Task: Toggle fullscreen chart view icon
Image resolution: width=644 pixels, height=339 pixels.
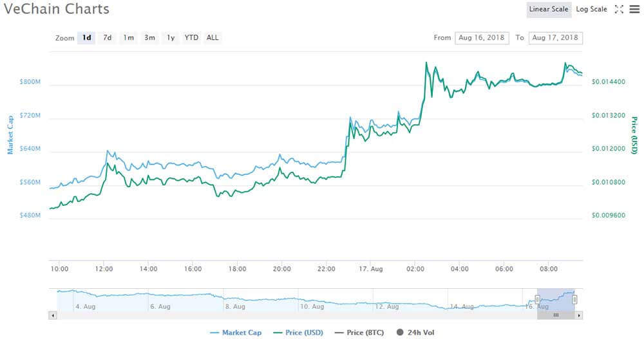Action: 619,9
